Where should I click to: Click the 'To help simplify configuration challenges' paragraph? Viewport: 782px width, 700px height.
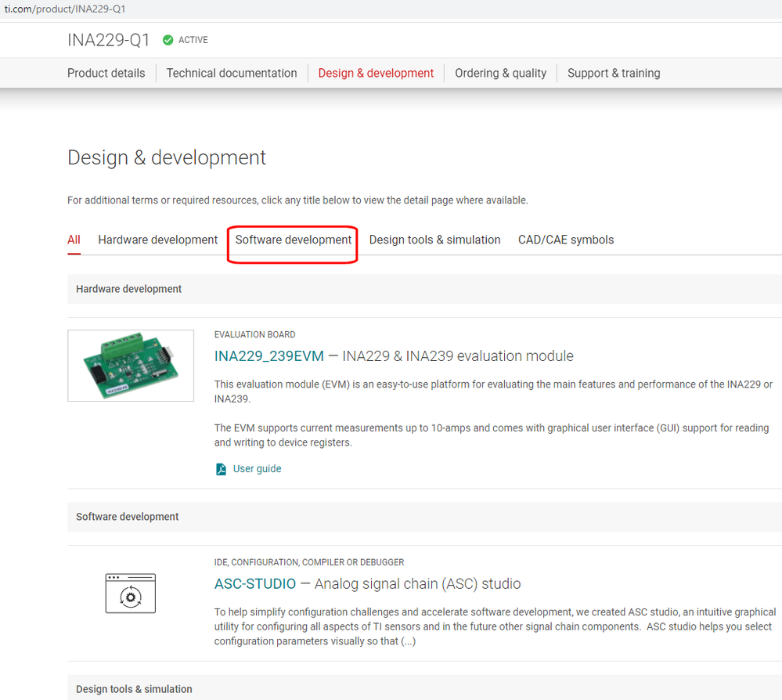(x=496, y=626)
